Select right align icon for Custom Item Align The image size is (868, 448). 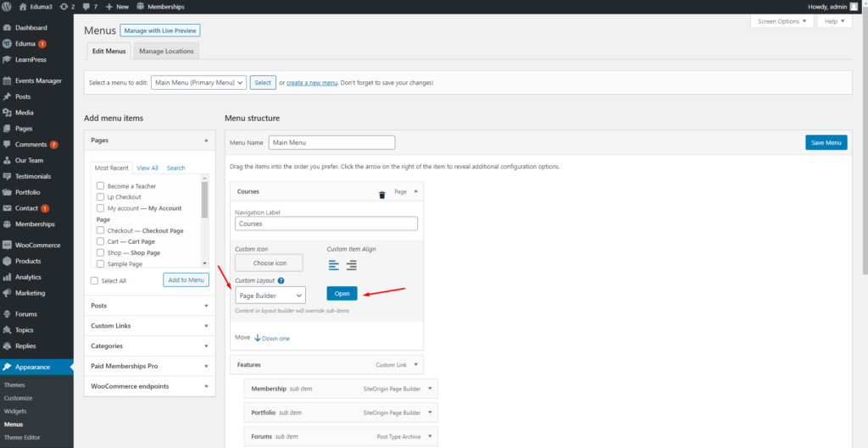tap(352, 265)
